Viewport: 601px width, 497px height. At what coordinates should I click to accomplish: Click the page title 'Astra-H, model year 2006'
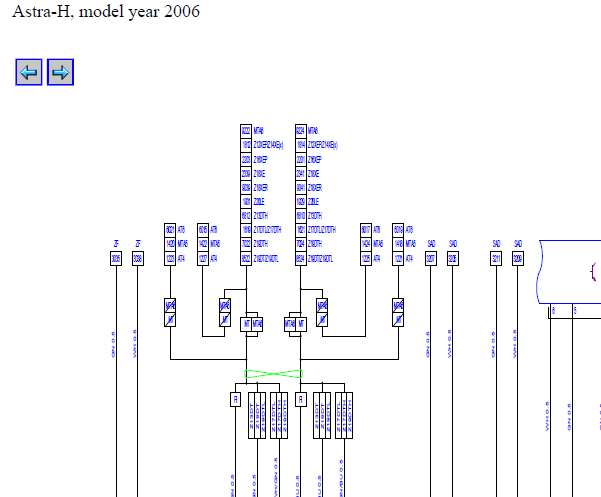pos(106,11)
